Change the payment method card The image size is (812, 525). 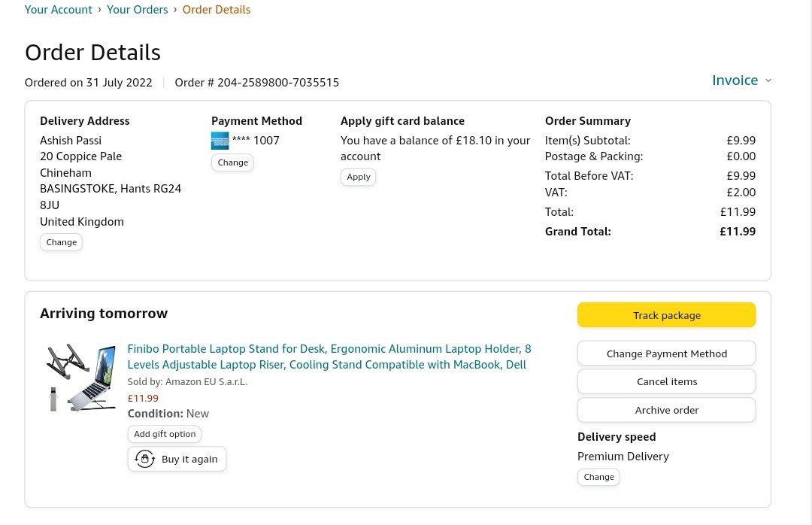[232, 162]
